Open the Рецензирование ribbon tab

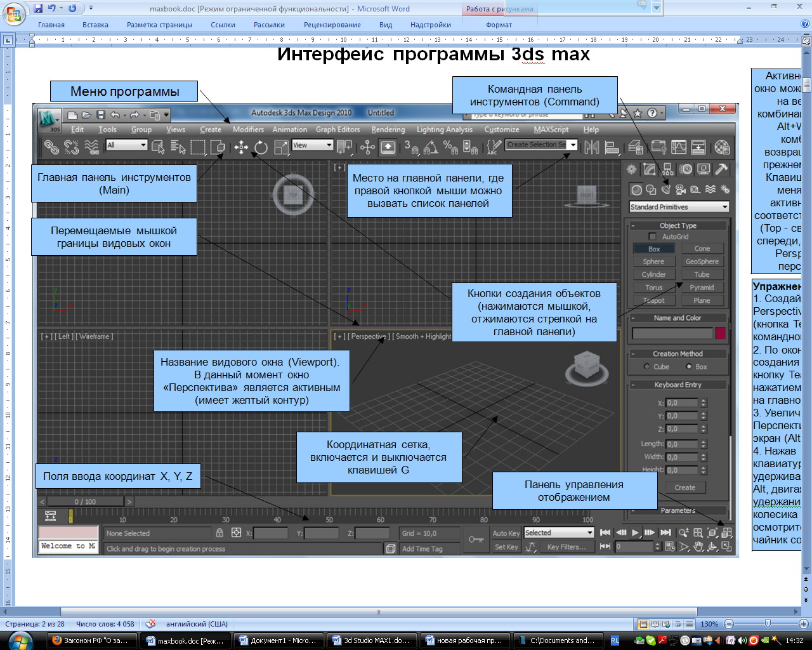click(332, 25)
